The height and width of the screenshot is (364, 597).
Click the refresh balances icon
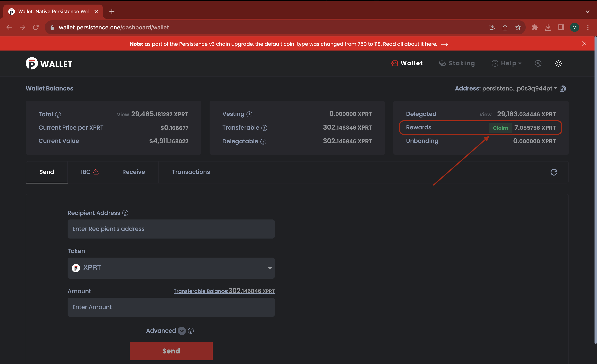coord(554,172)
